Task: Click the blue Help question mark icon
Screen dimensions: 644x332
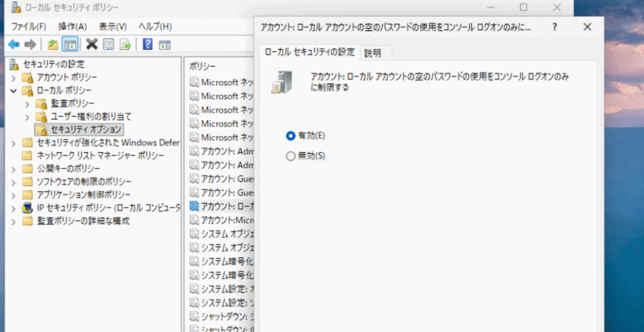Action: coord(148,44)
